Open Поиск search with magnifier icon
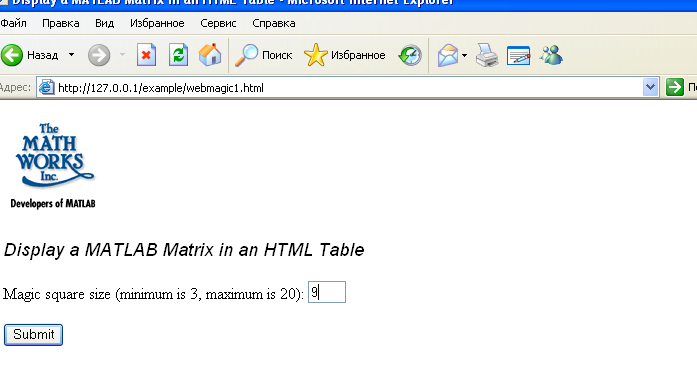The image size is (697, 392). pyautogui.click(x=263, y=55)
